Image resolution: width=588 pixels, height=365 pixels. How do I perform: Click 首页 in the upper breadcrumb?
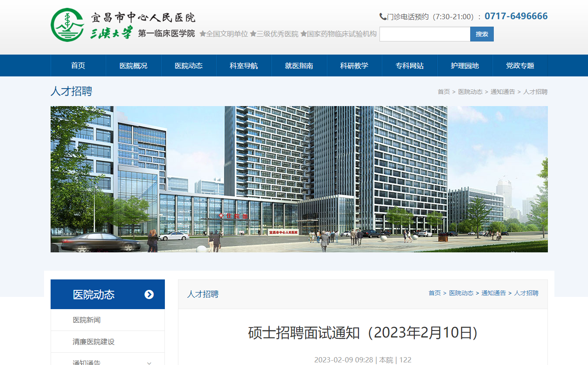coord(444,92)
